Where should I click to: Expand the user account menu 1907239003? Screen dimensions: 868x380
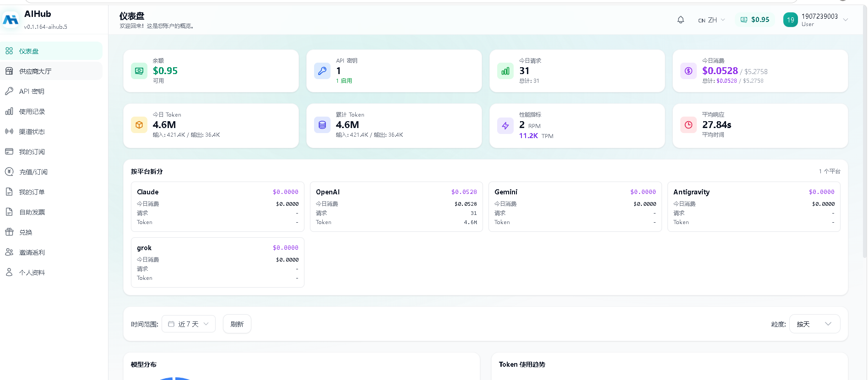tap(816, 20)
